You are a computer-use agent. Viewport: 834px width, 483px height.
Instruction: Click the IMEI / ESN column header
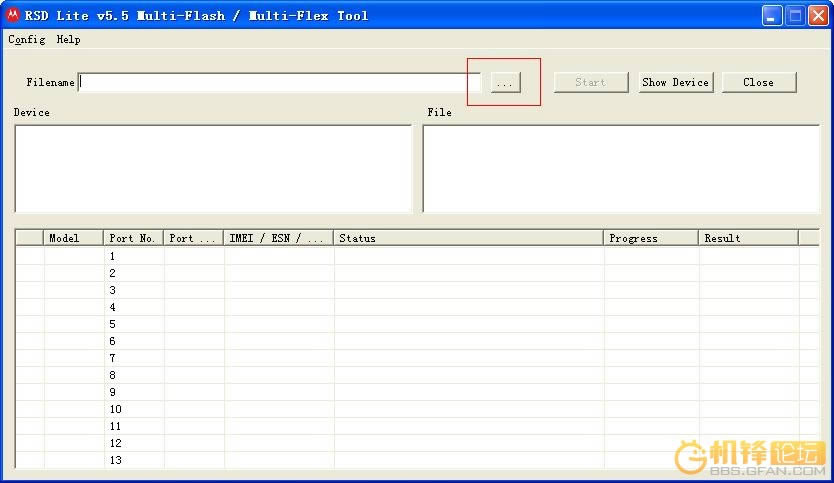coord(278,238)
